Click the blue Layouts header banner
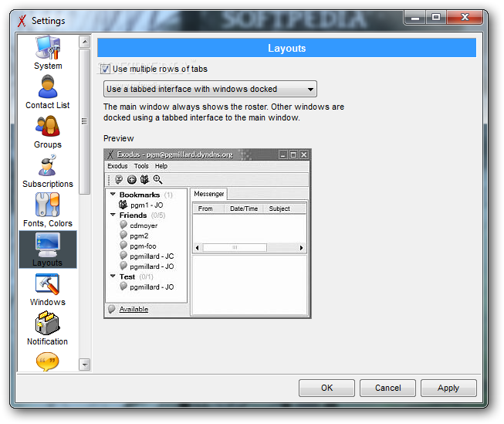Screen dimensions: 504x424 click(286, 48)
